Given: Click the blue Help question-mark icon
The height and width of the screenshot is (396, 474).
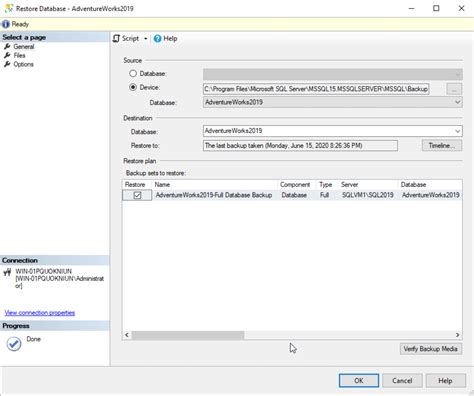Looking at the screenshot, I should click(x=157, y=39).
